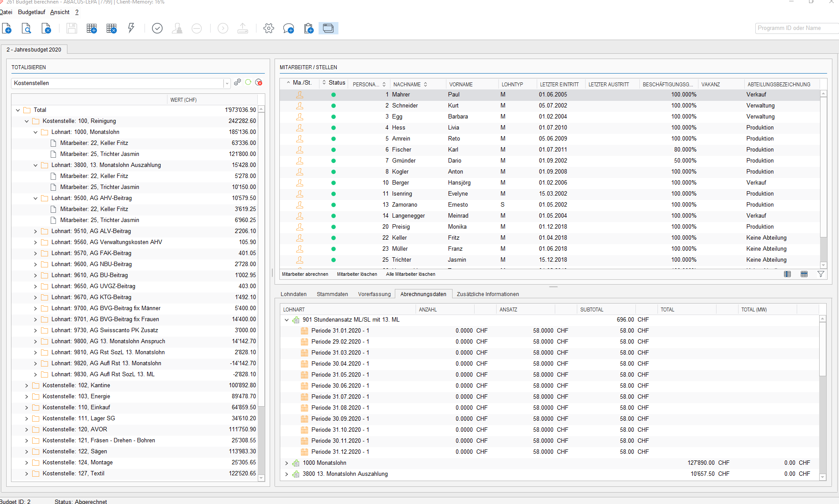Screen dimensions: 839x504
Task: Select Mitarbeiter 25 Trichter Jasmin under Monatslohn
Action: 134,154
